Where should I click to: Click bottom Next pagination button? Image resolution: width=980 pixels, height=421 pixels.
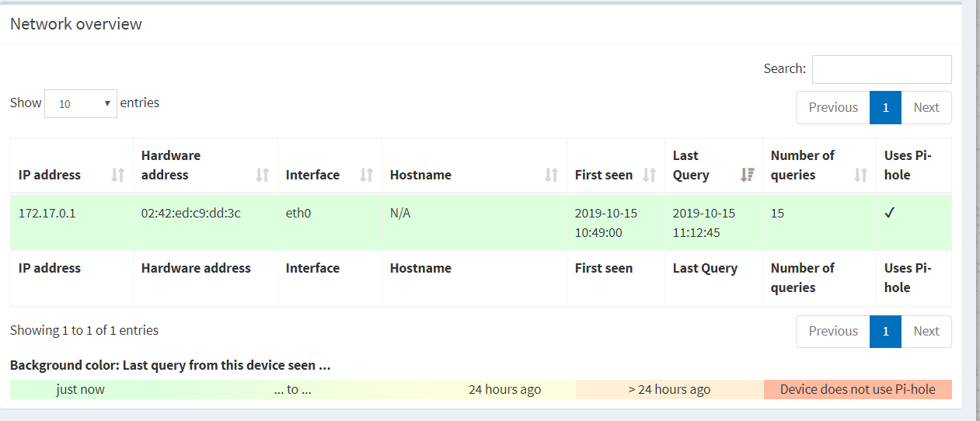point(926,332)
